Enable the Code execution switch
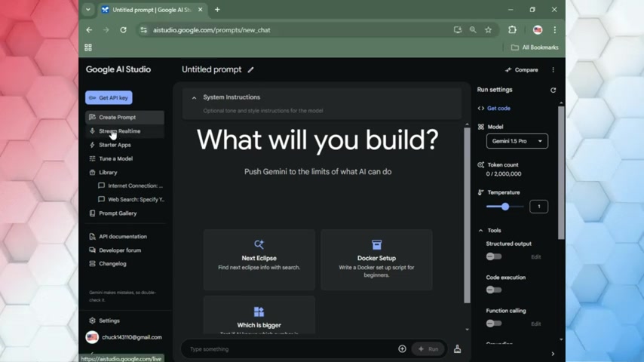Image resolution: width=644 pixels, height=362 pixels. click(x=494, y=290)
